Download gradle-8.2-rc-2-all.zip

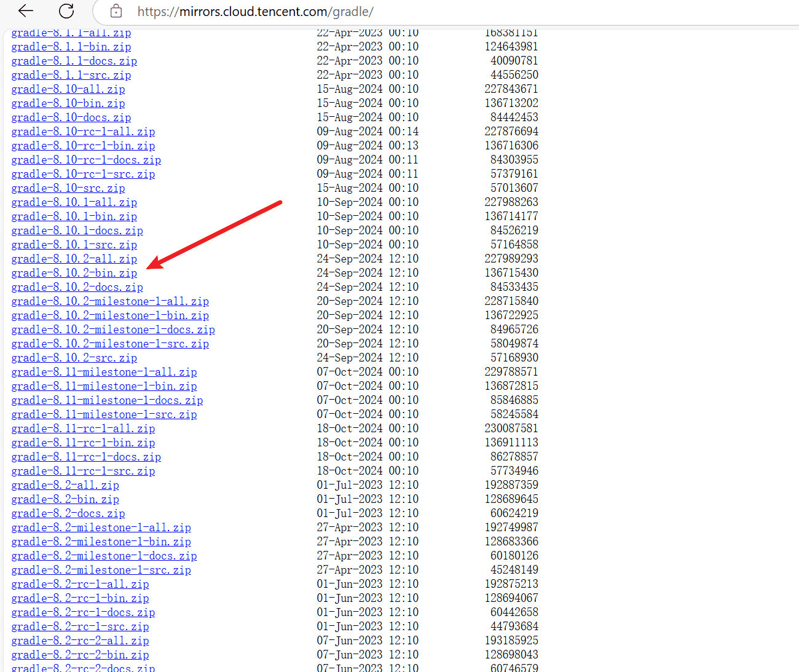tap(80, 641)
